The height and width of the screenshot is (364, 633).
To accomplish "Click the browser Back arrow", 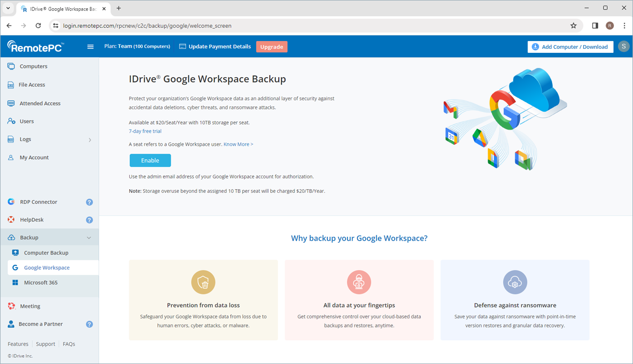I will click(x=9, y=25).
